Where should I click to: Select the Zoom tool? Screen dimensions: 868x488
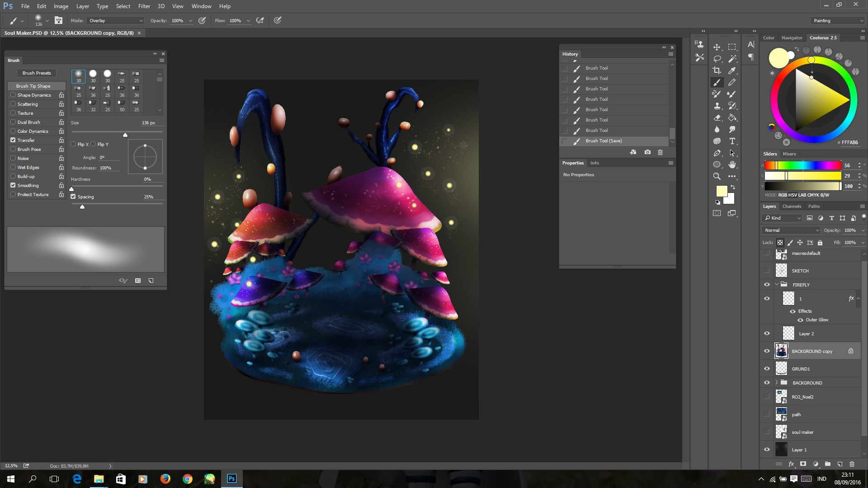(717, 176)
